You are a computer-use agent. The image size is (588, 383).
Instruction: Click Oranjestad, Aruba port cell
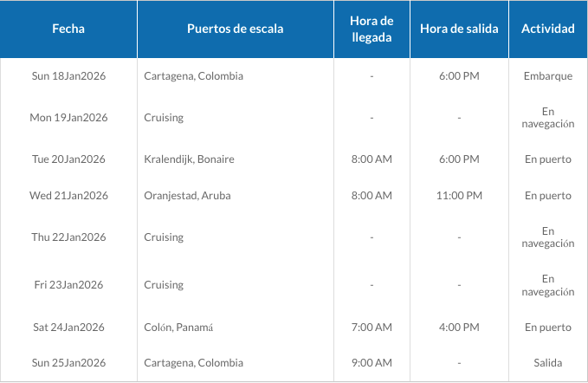point(187,196)
